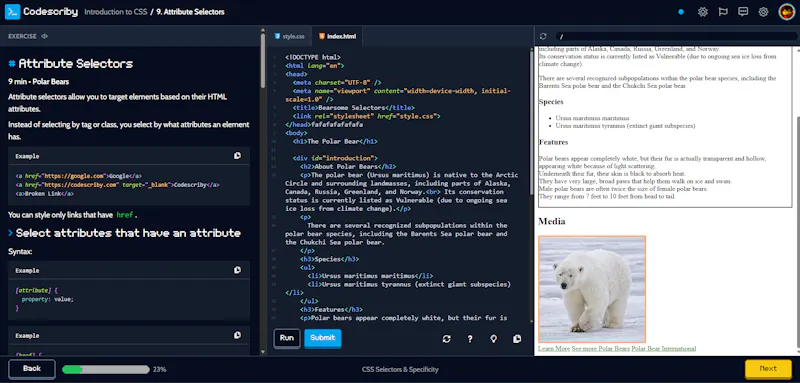Click the green href inline code
The width and height of the screenshot is (800, 383).
(124, 215)
